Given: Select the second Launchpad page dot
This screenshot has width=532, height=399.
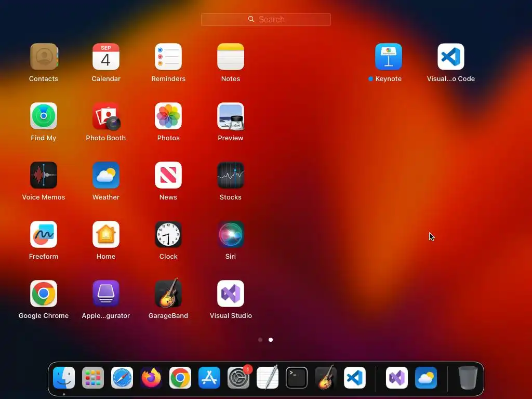Looking at the screenshot, I should tap(271, 340).
